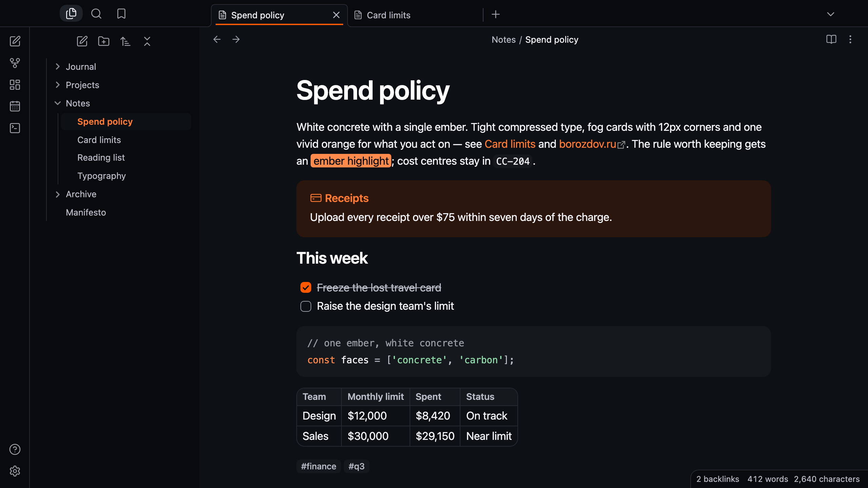Open daily note calendar icon
This screenshot has width=868, height=488.
point(15,106)
